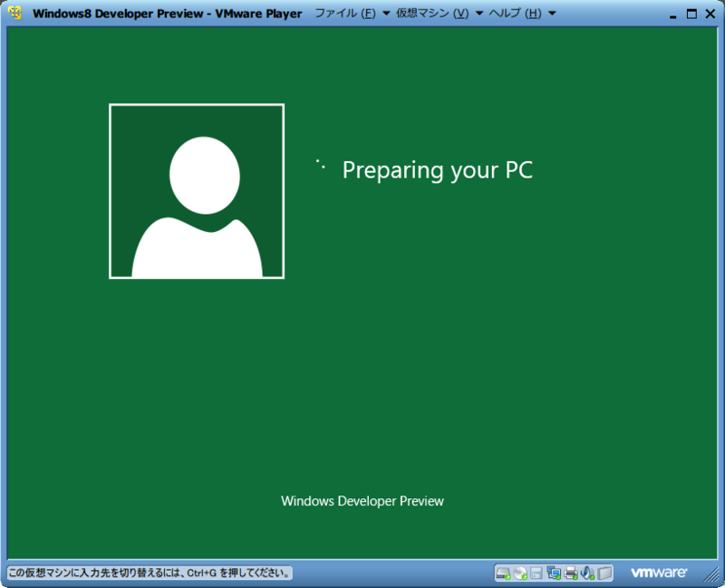The width and height of the screenshot is (725, 588).
Task: Open the ヘルプ (H) menu
Action: click(515, 14)
